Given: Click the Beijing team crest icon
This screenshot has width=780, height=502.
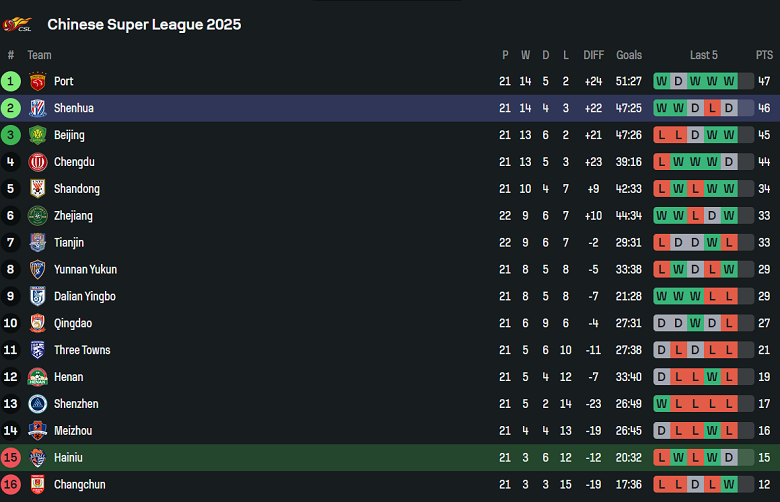Looking at the screenshot, I should (x=38, y=135).
